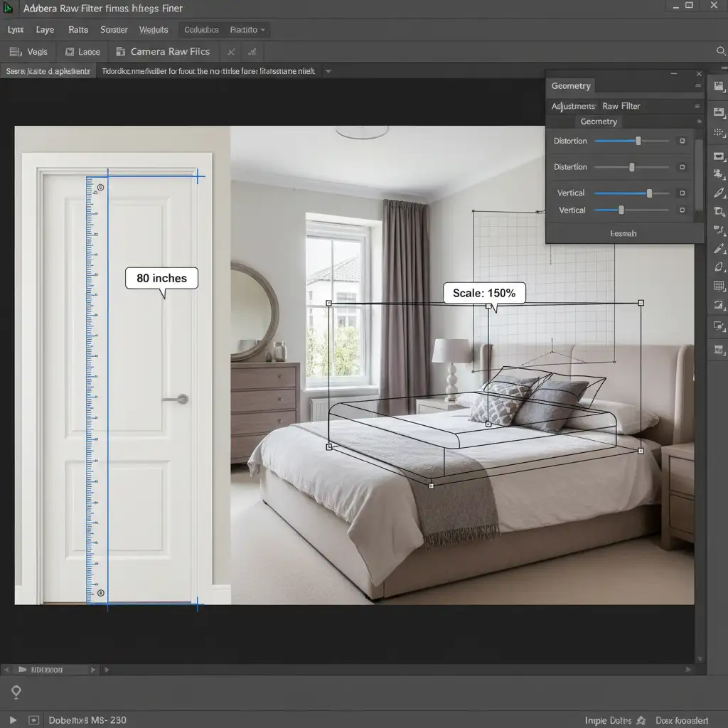Click the second Vertical slider handle
The image size is (728, 728).
click(x=621, y=210)
